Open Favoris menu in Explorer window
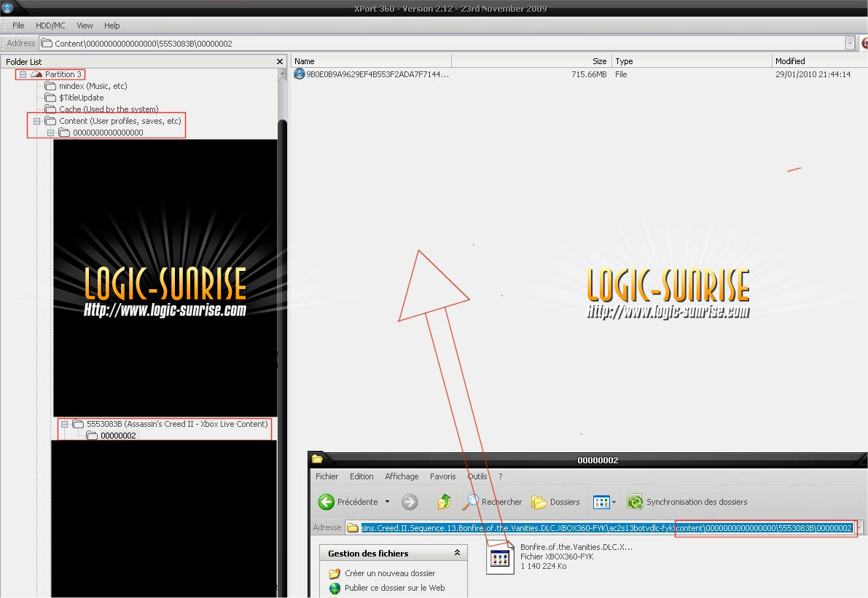This screenshot has width=868, height=598. click(x=443, y=476)
